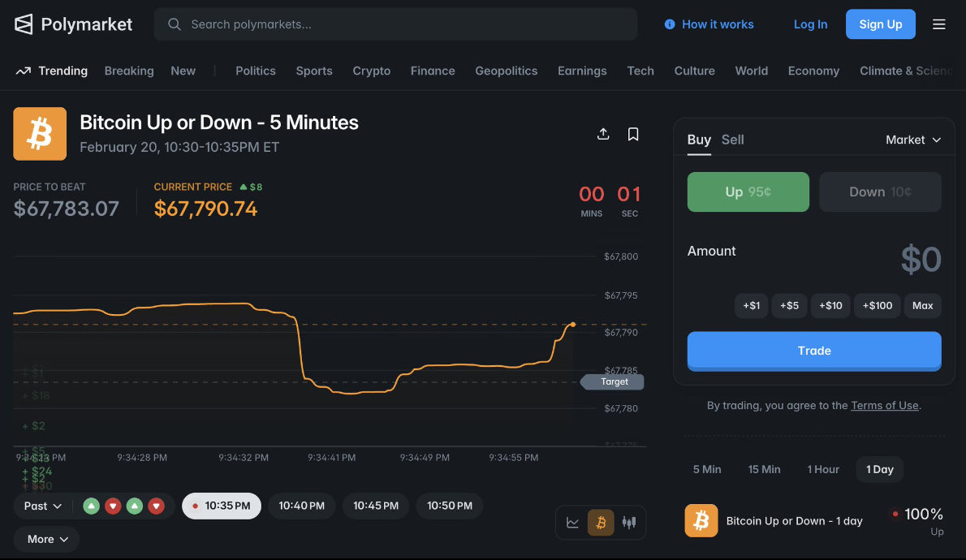This screenshot has width=966, height=560.
Task: Select the 1 Day timeframe
Action: click(x=880, y=469)
